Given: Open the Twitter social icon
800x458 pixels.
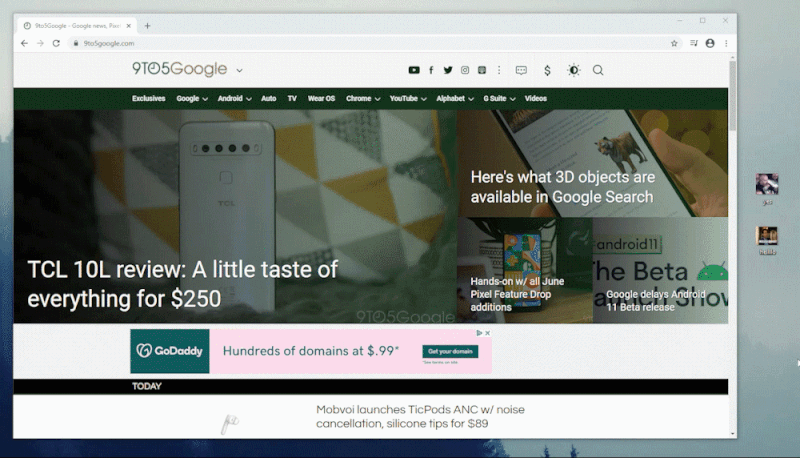Looking at the screenshot, I should [x=447, y=70].
